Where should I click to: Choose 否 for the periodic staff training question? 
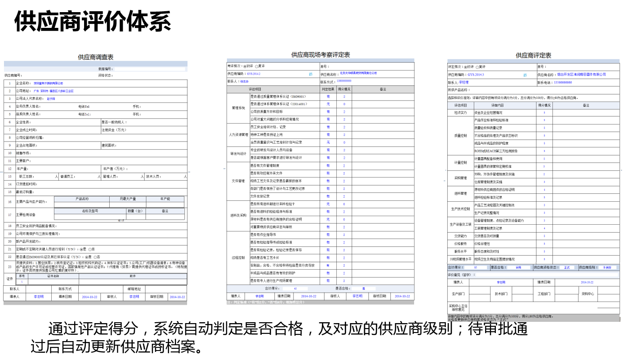point(90,249)
